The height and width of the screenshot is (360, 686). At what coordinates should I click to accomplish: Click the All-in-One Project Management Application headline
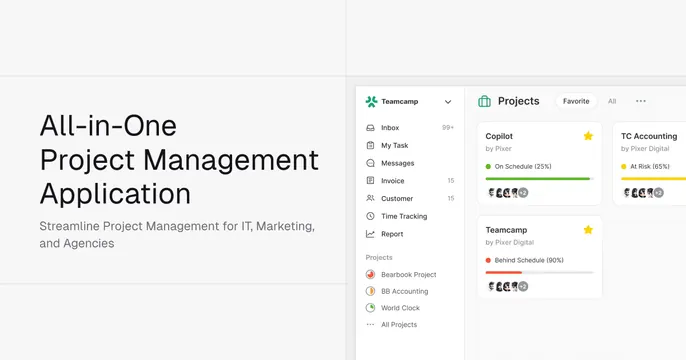(179, 160)
